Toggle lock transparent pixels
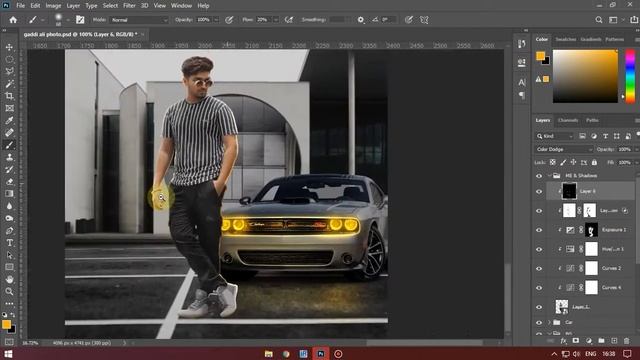The width and height of the screenshot is (640, 360). pos(552,162)
